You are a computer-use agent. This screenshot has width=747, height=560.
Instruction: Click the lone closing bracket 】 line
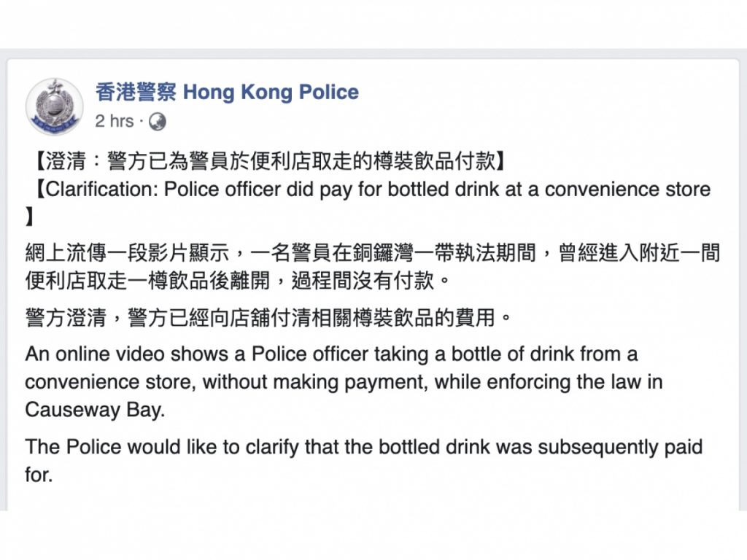(29, 218)
